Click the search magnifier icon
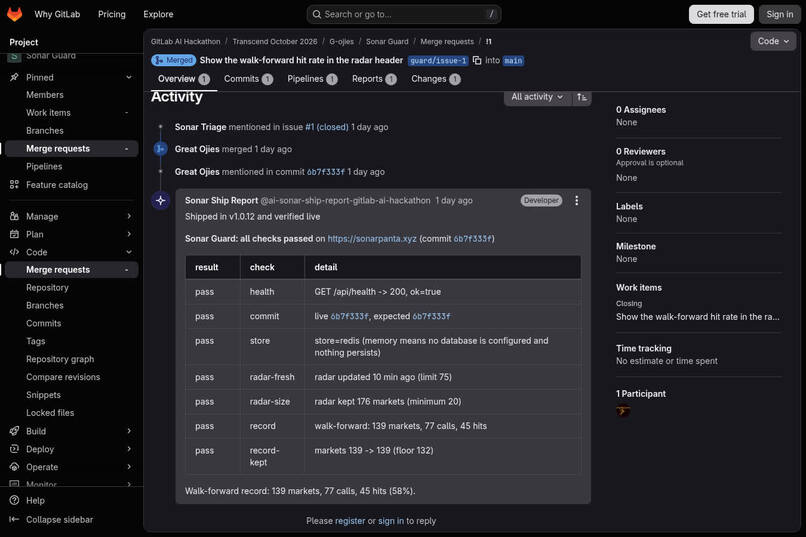 tap(317, 14)
